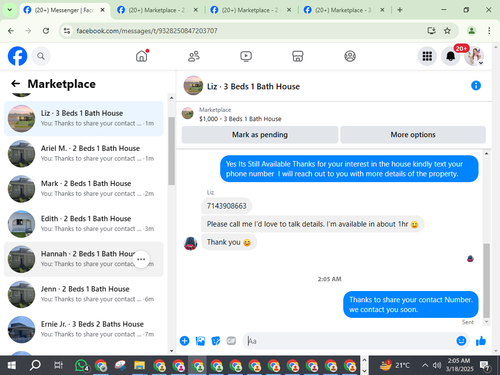The image size is (500, 375).
Task: Select Edith 2 Beds 1 Bath House conversation
Action: [84, 224]
